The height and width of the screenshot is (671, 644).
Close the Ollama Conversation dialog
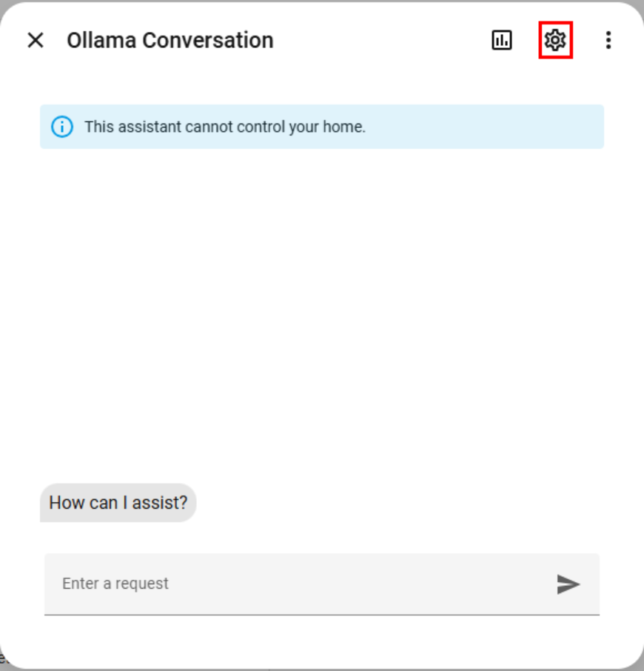pyautogui.click(x=36, y=40)
